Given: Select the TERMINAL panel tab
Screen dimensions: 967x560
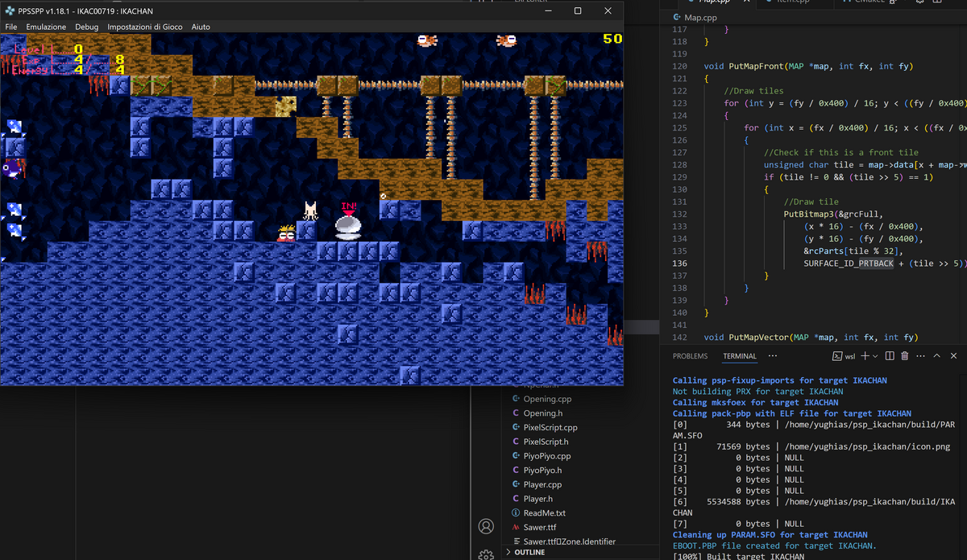Looking at the screenshot, I should coord(740,356).
